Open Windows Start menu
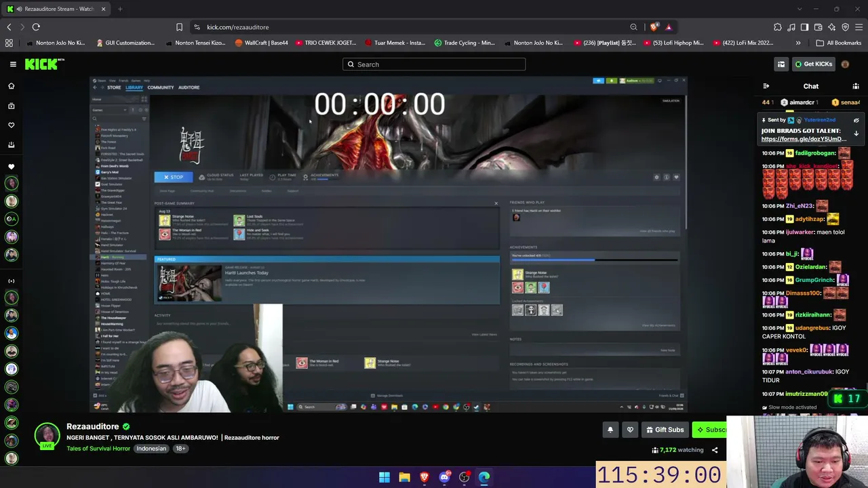This screenshot has height=488, width=868. point(384,477)
